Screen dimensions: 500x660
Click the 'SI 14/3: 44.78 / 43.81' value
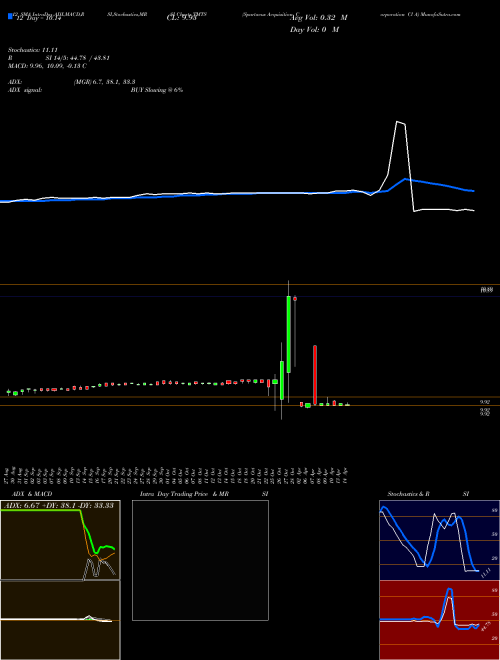click(77, 58)
